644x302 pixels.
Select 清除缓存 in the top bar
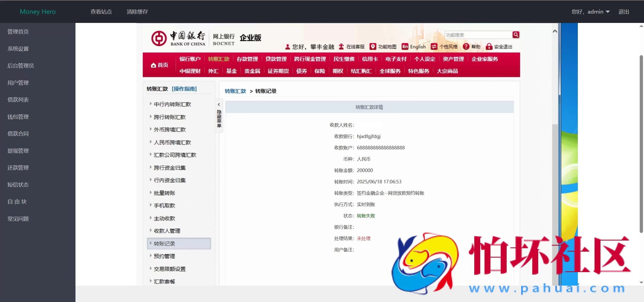(137, 12)
